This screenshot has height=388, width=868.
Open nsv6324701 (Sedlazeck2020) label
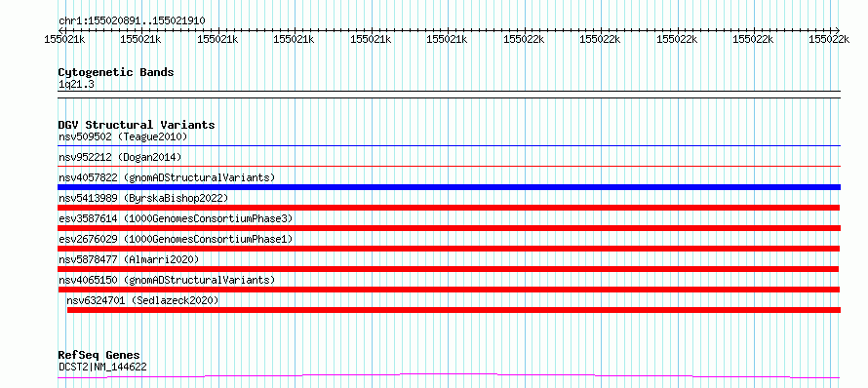point(142,300)
